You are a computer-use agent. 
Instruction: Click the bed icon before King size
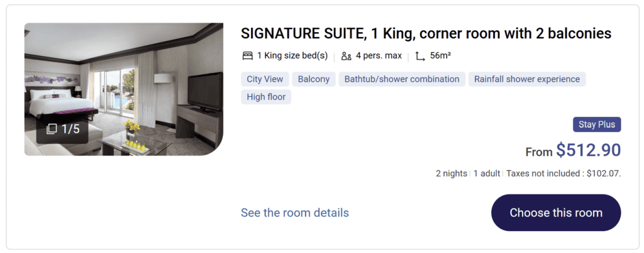247,56
